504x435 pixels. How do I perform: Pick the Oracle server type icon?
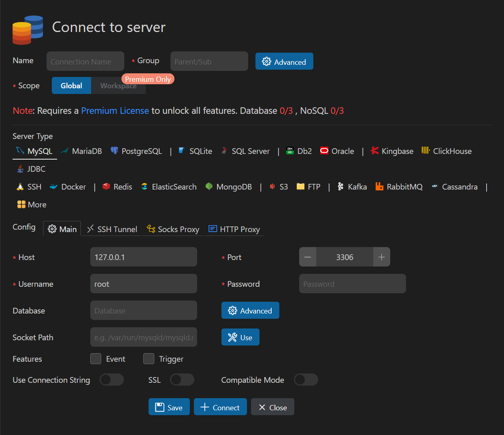324,151
